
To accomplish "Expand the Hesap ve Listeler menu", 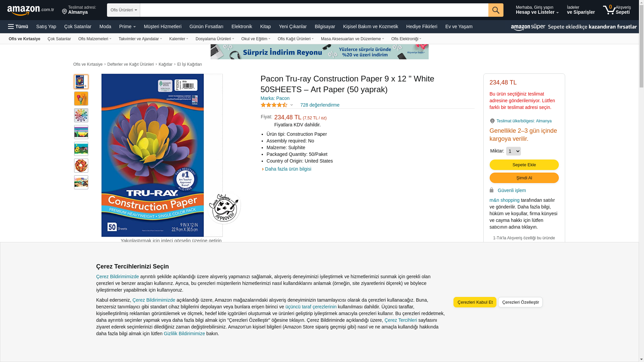I will coord(537,10).
